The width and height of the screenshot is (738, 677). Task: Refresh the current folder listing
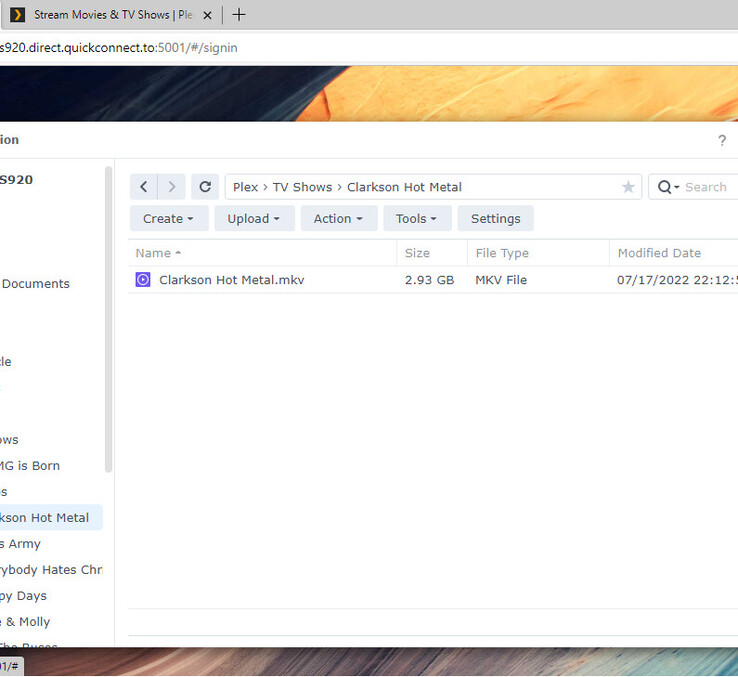point(205,187)
